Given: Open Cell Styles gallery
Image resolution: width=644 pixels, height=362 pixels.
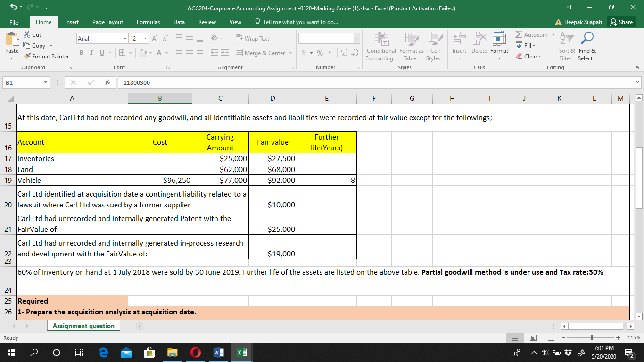Looking at the screenshot, I should pos(435,47).
